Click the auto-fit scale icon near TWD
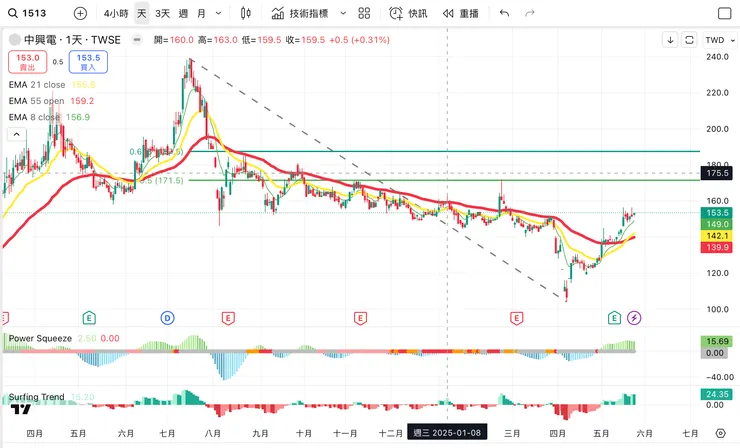740x448 pixels. pos(690,40)
